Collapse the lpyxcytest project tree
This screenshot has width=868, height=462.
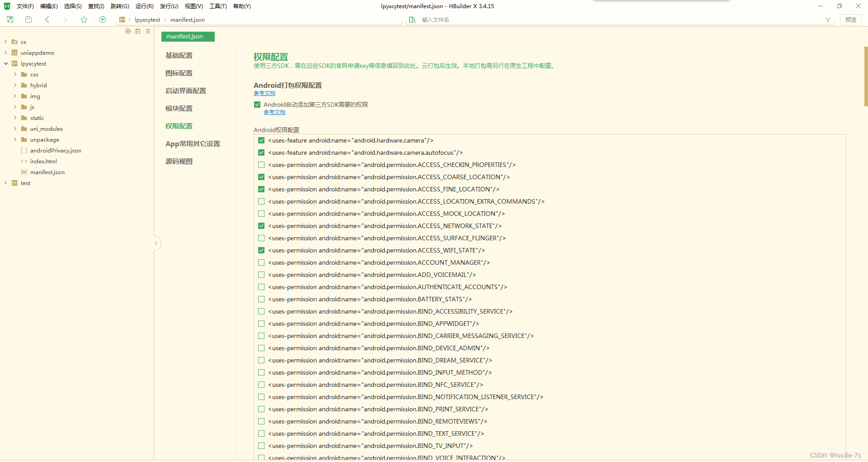tap(5, 63)
